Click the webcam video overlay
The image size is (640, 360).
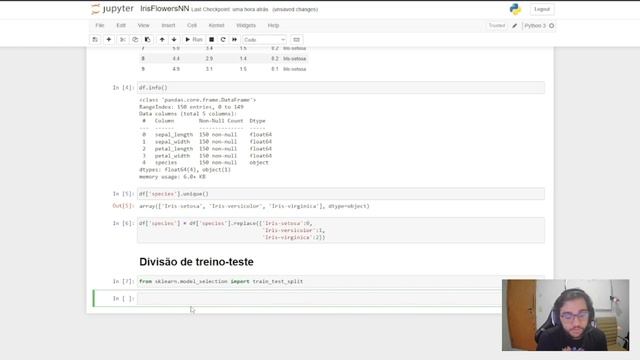(565, 315)
